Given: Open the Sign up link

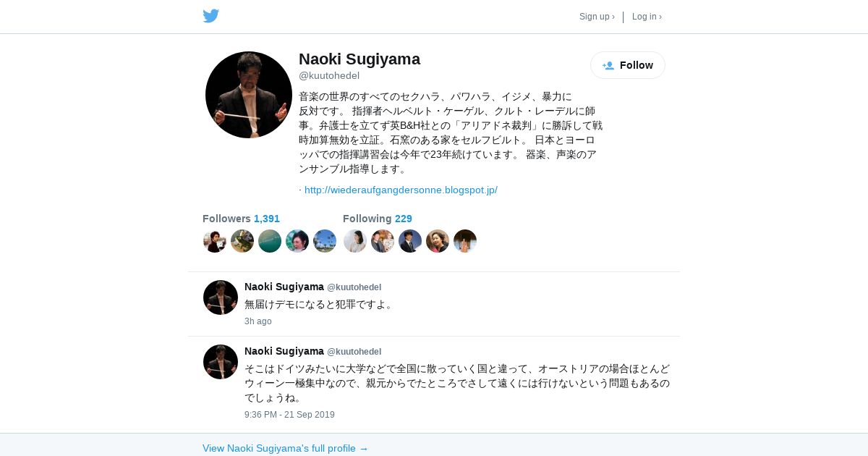Looking at the screenshot, I should [597, 17].
